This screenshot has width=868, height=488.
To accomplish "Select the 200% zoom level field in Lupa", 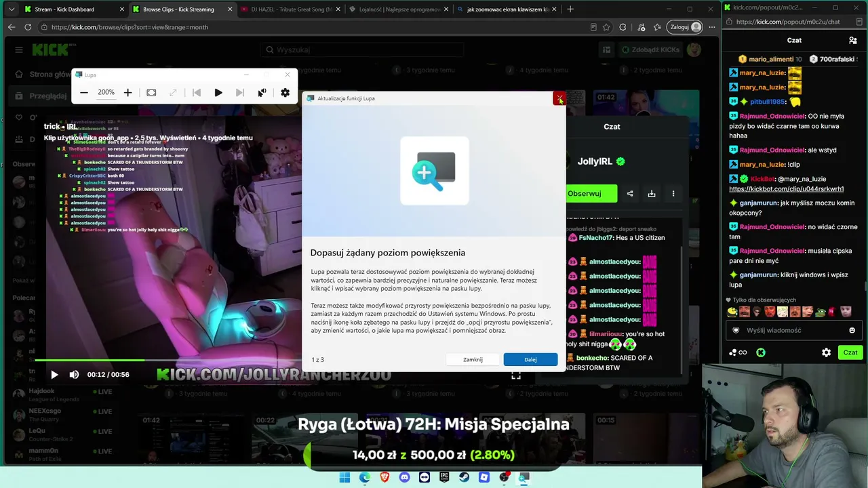I will tap(106, 93).
